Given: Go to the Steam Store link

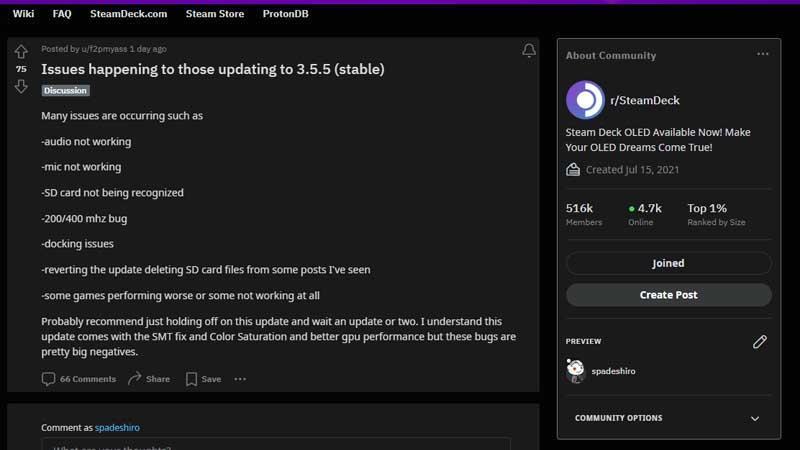Looking at the screenshot, I should (x=215, y=14).
